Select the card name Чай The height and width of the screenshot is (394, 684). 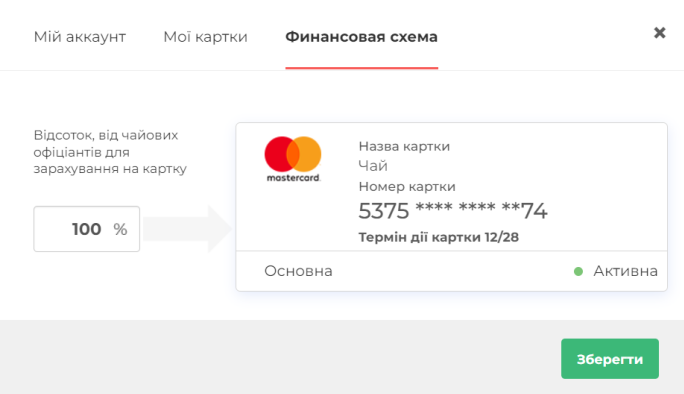[373, 166]
